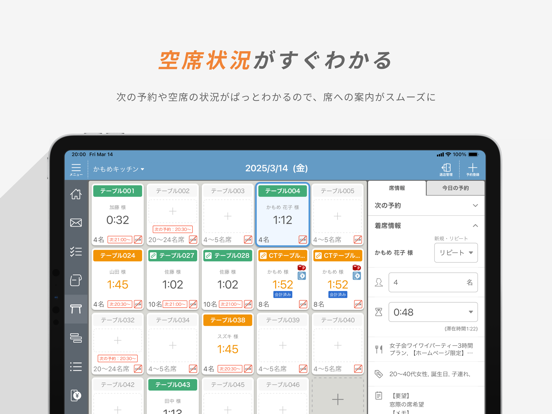This screenshot has width=552, height=414.
Task: Select the テーブル027 header
Action: (172, 256)
